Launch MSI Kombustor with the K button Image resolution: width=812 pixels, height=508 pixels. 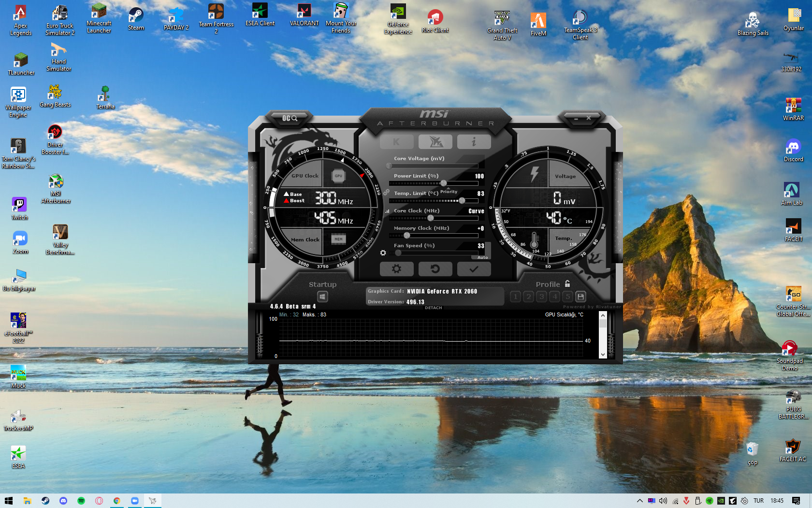coord(396,142)
